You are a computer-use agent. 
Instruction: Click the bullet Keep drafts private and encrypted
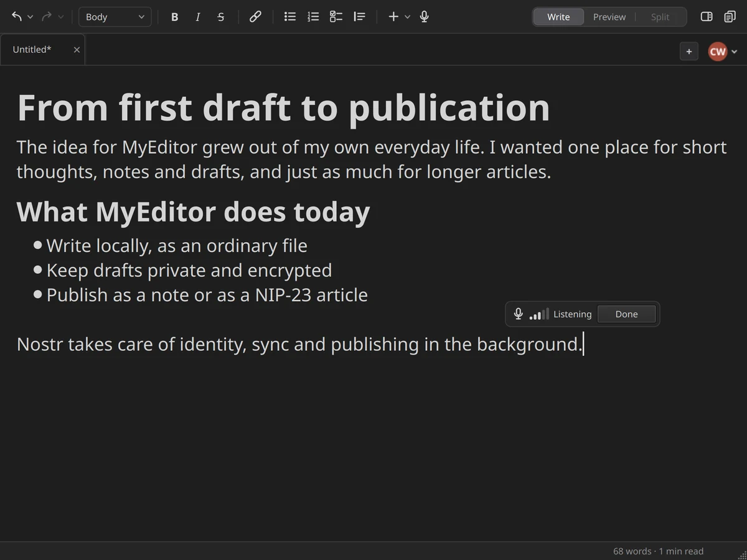click(189, 270)
